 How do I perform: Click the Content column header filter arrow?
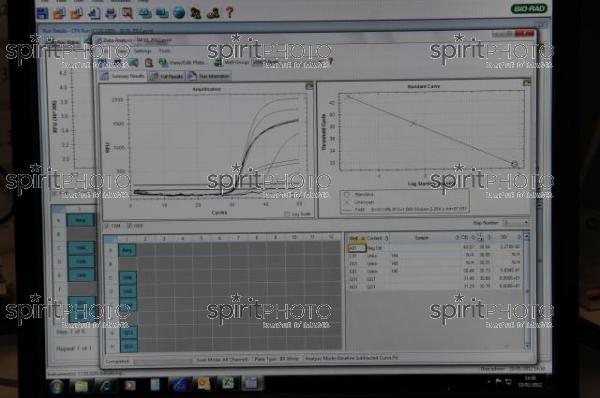[x=386, y=238]
